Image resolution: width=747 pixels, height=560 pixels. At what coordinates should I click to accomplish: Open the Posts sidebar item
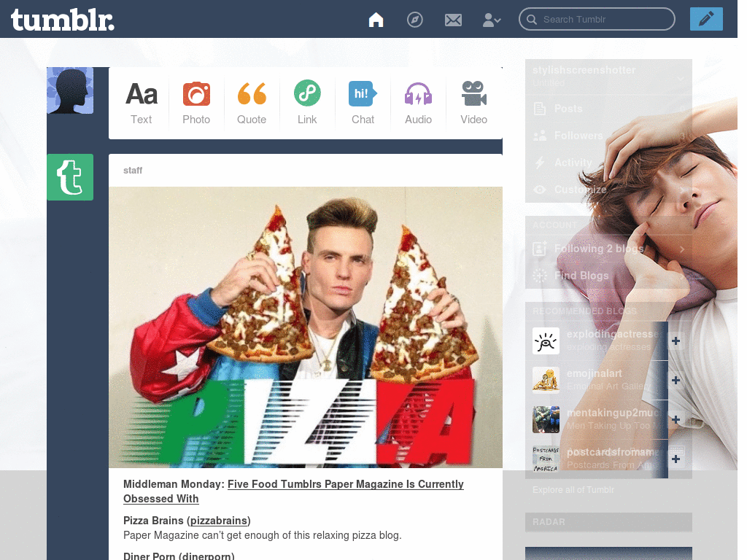click(x=608, y=109)
